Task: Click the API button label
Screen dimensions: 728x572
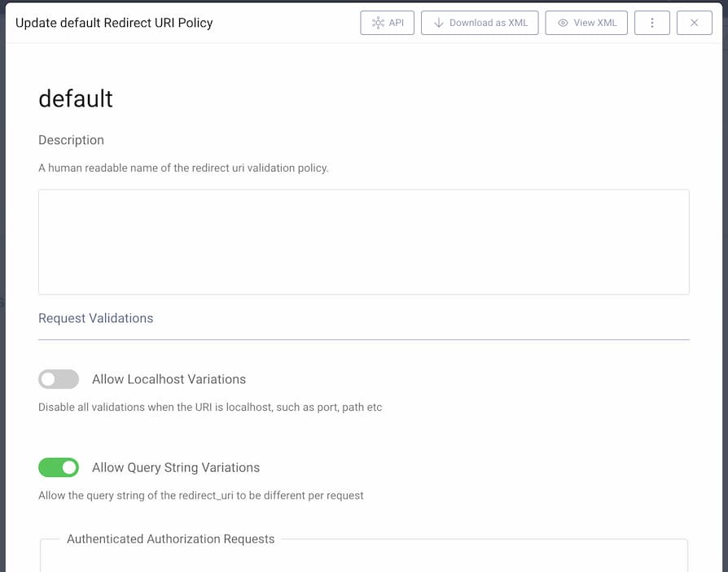Action: [x=397, y=23]
